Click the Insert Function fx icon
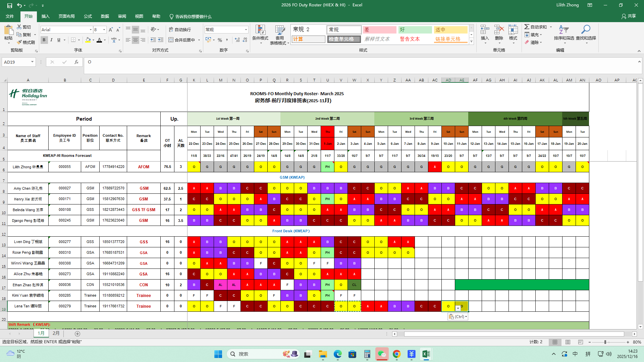Image resolution: width=644 pixels, height=362 pixels. click(x=76, y=62)
